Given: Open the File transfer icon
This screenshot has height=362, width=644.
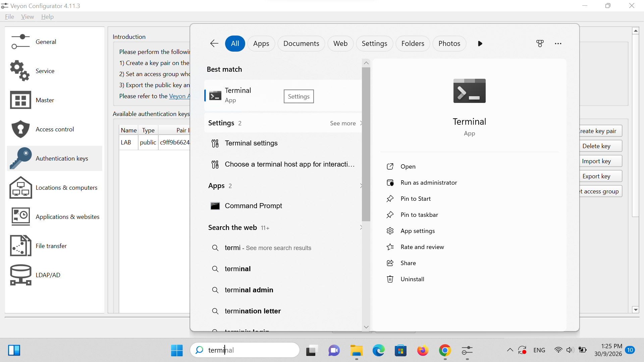Looking at the screenshot, I should click(20, 246).
